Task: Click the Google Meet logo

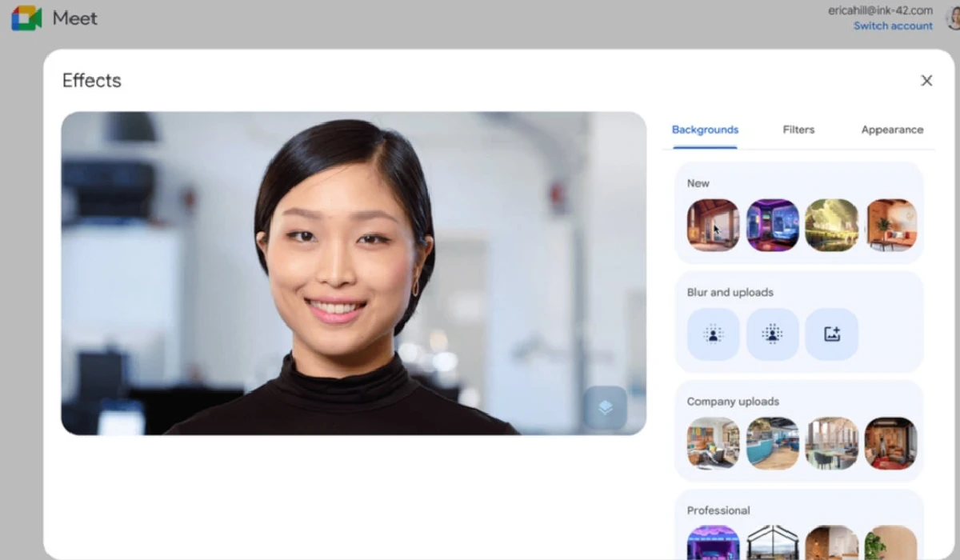Action: tap(26, 18)
